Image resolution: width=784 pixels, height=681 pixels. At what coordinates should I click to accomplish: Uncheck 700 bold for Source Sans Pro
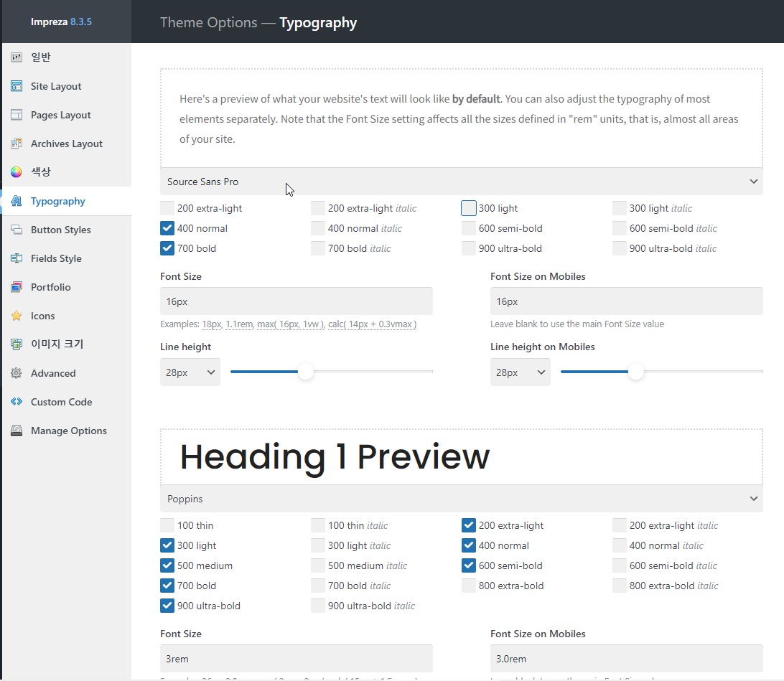pos(167,248)
